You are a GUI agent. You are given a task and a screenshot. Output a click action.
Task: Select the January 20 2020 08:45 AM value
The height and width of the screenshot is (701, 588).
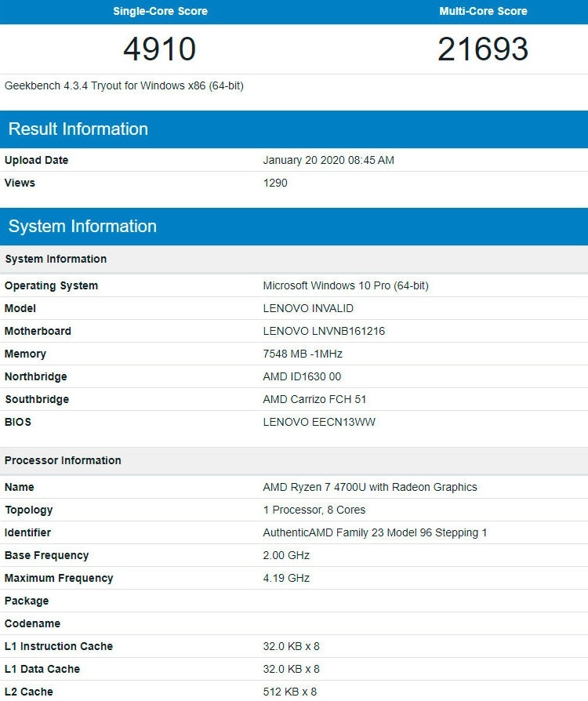328,160
